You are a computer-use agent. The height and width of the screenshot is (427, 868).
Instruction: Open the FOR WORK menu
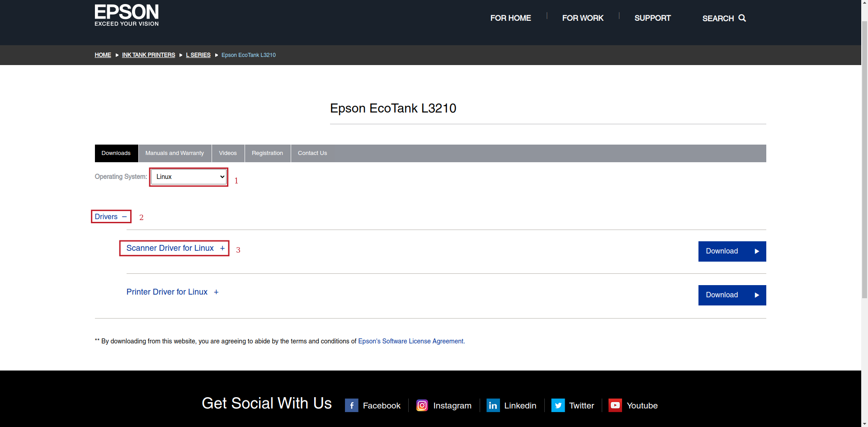pos(583,18)
